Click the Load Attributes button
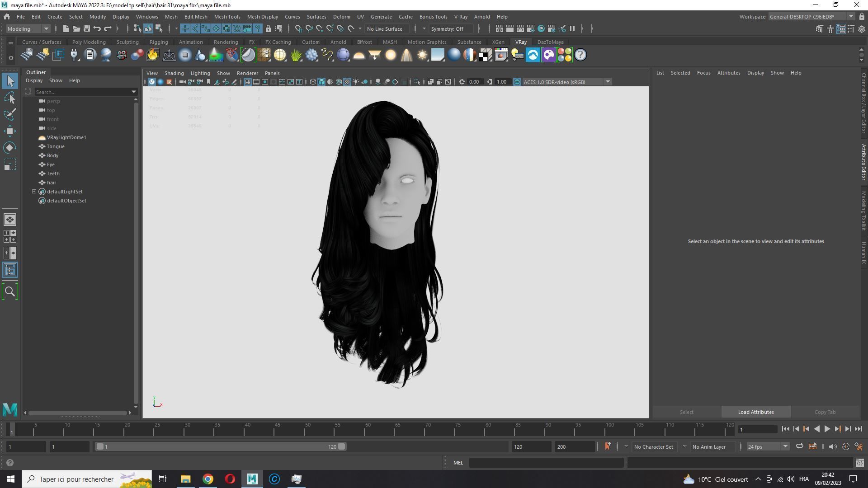This screenshot has width=868, height=488. 756,412
